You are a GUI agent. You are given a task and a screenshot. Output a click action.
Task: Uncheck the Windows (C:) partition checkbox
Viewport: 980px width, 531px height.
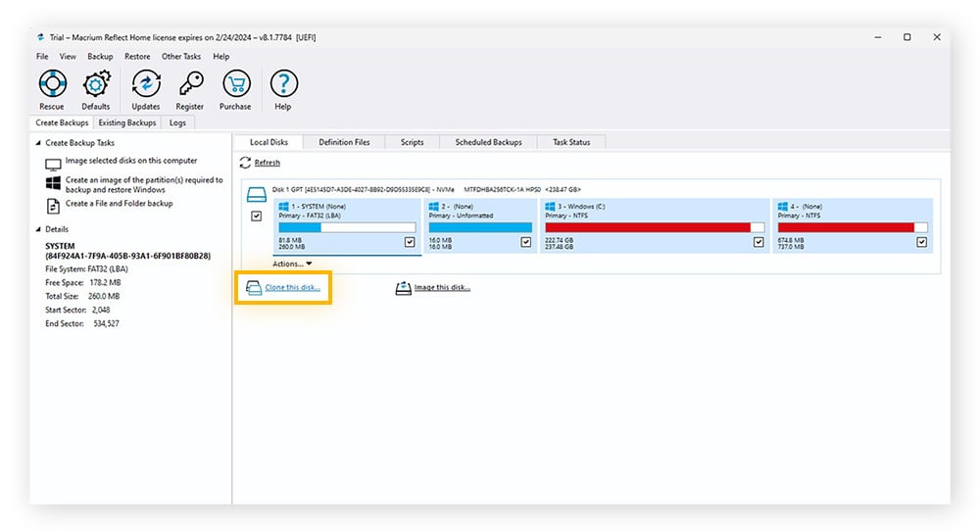click(759, 241)
